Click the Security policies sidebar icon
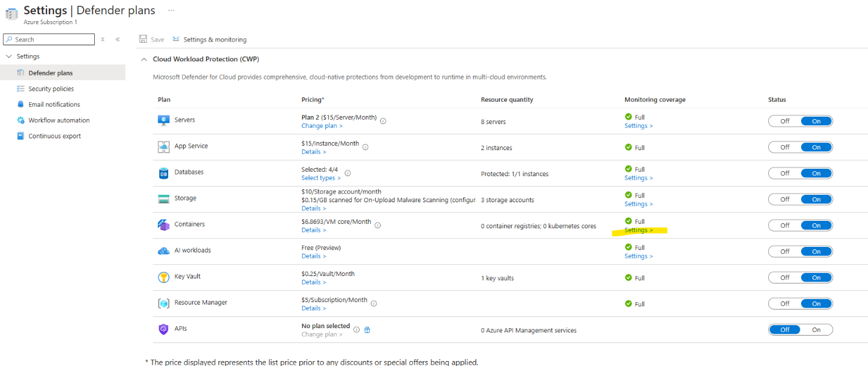The image size is (868, 366). point(20,89)
